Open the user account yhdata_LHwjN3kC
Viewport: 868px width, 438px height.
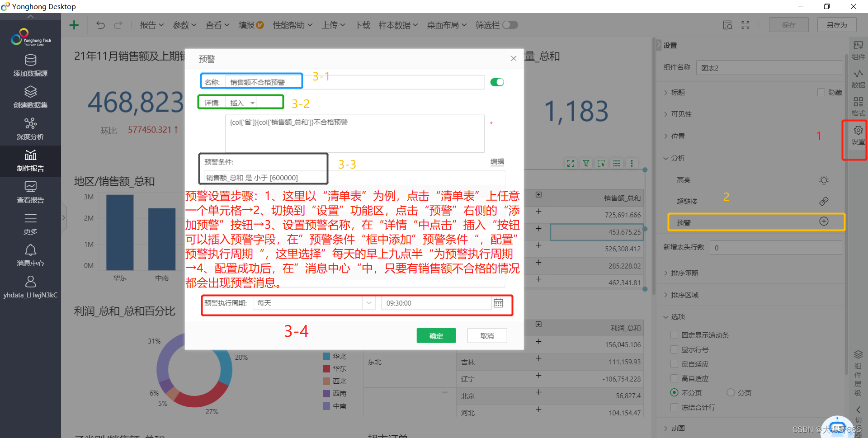pos(30,287)
